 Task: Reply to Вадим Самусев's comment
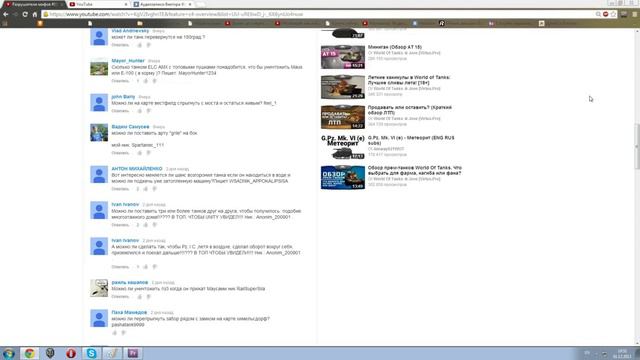click(x=120, y=153)
